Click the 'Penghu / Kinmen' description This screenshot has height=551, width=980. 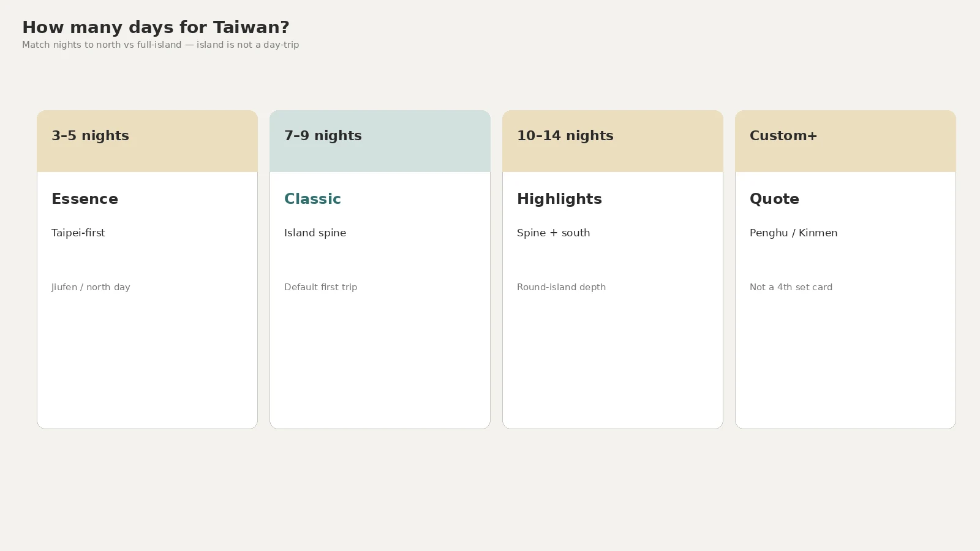793,233
